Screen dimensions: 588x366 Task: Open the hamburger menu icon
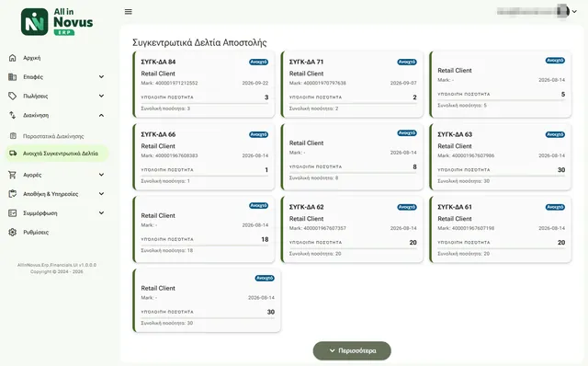coord(129,12)
